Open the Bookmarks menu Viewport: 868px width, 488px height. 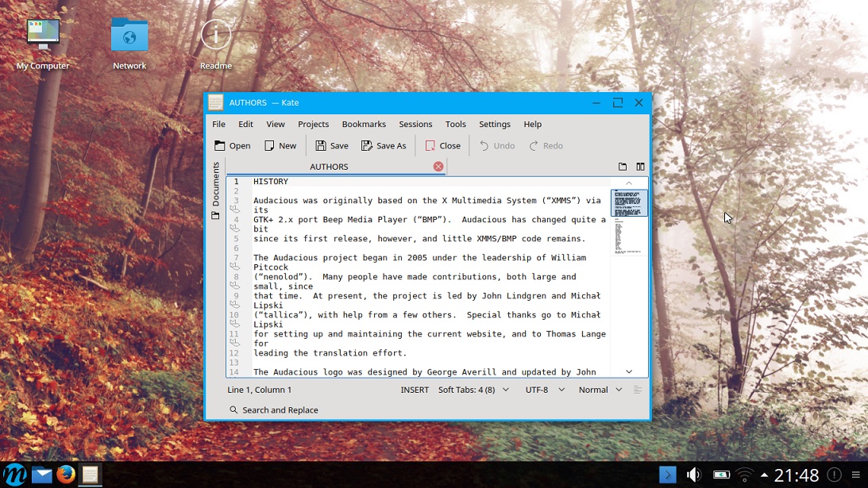[364, 124]
